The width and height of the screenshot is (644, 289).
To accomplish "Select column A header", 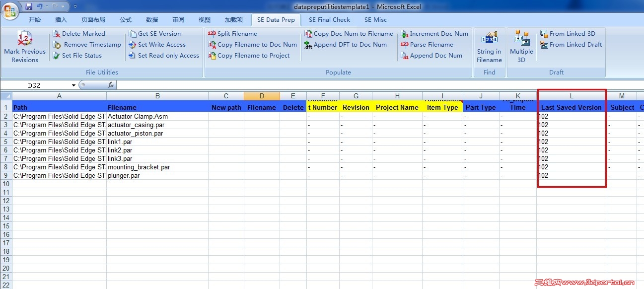I will (60, 96).
